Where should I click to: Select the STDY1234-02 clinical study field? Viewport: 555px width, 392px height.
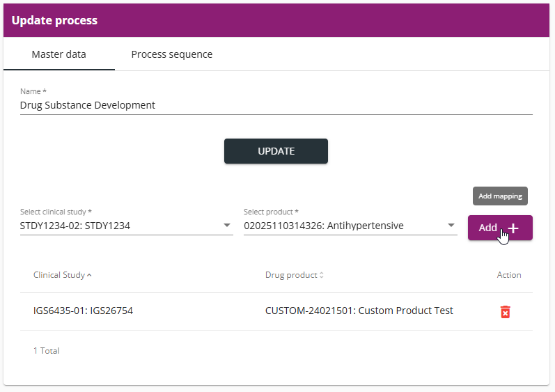126,226
